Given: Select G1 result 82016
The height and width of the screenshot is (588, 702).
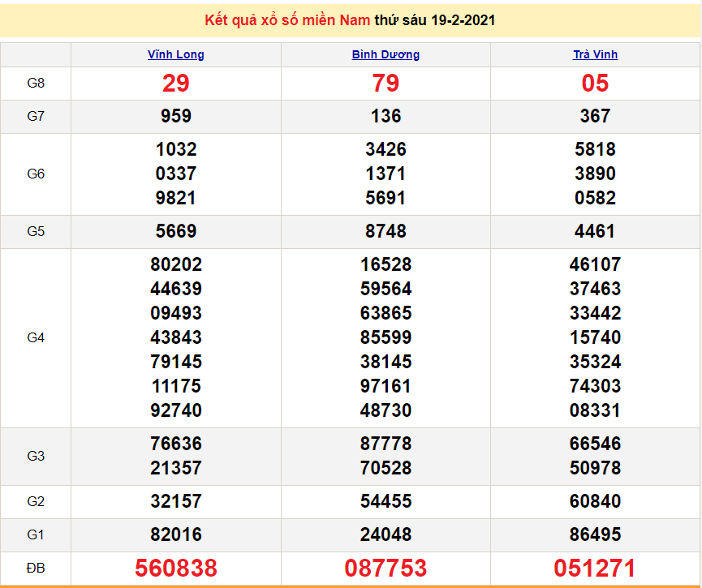Looking at the screenshot, I should [x=176, y=534].
